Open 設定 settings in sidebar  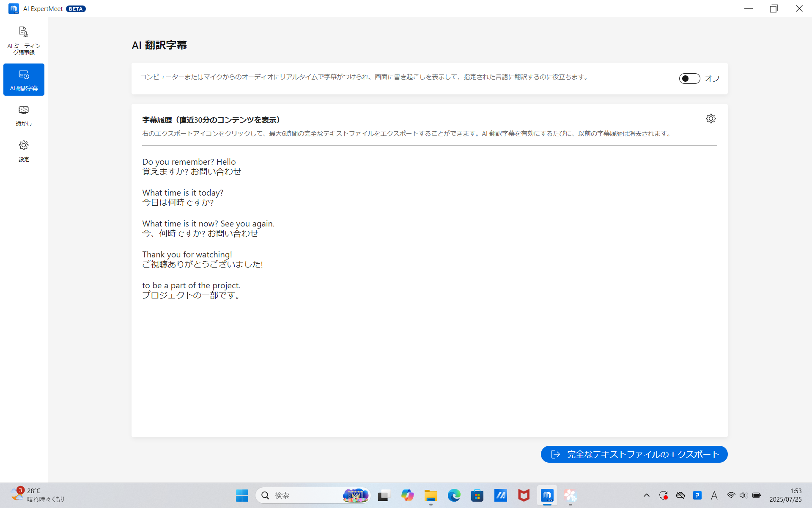[24, 151]
